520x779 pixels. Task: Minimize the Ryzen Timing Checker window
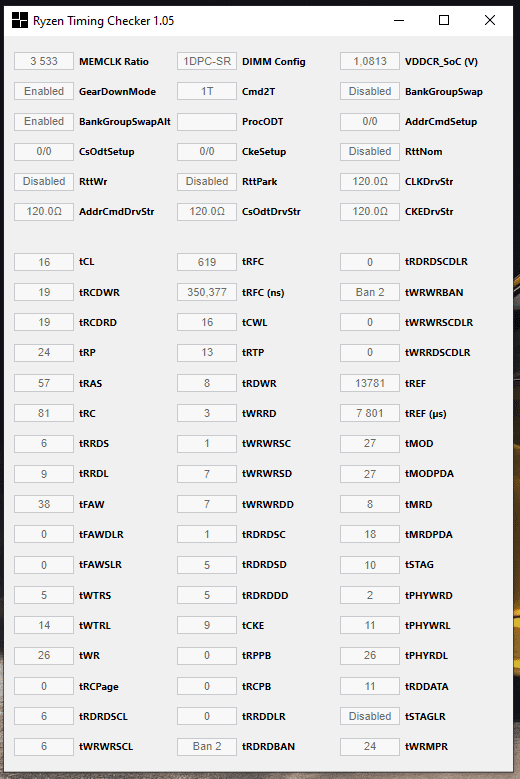pos(399,20)
